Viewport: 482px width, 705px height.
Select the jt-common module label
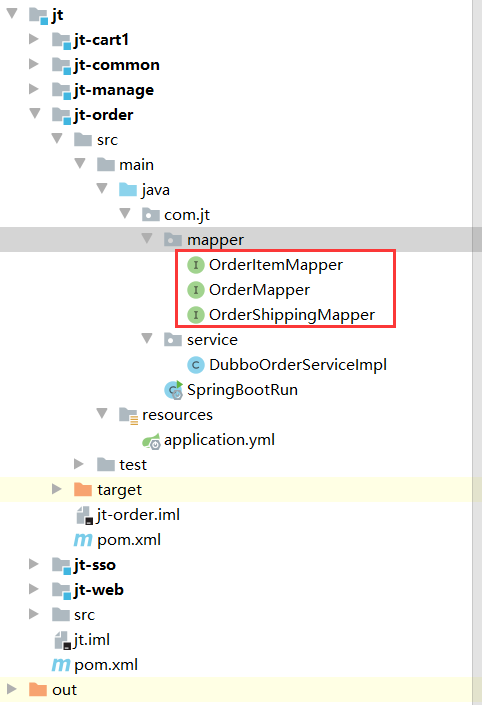click(117, 65)
